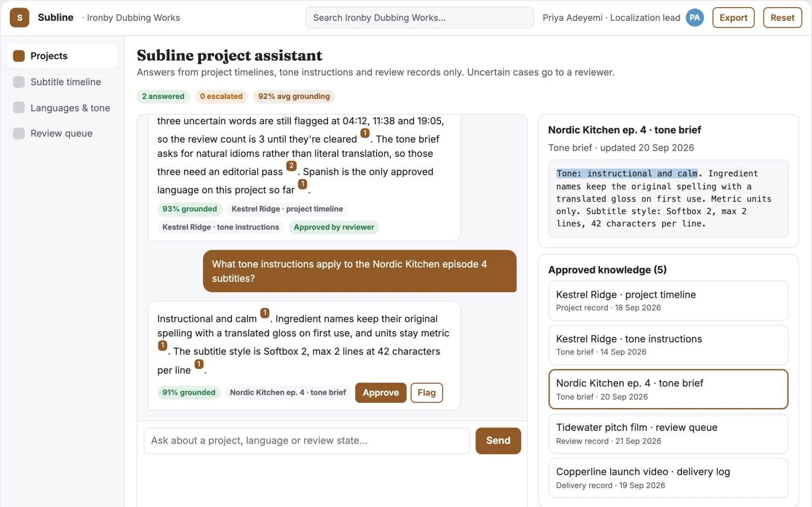Click the '92% avg grounding' chip
The width and height of the screenshot is (812, 507).
294,96
